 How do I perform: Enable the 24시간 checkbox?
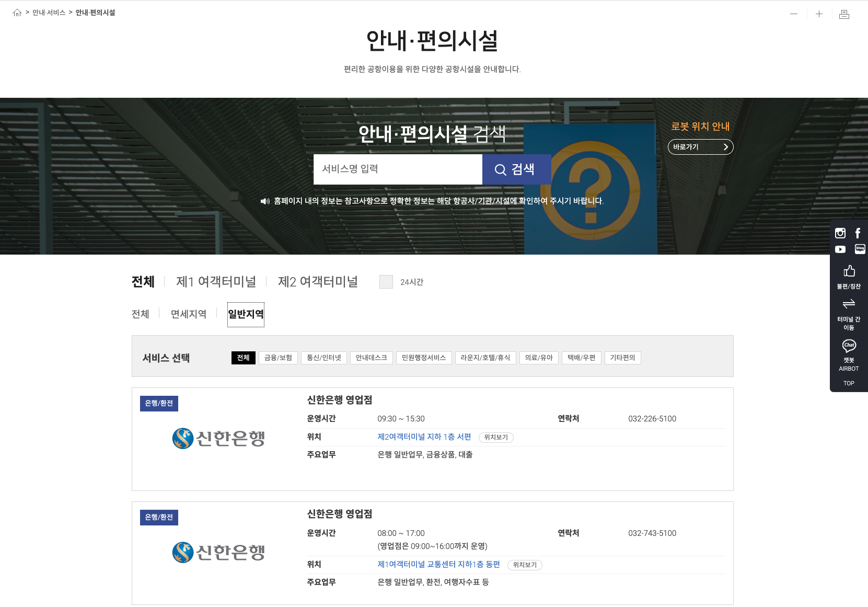coord(386,282)
